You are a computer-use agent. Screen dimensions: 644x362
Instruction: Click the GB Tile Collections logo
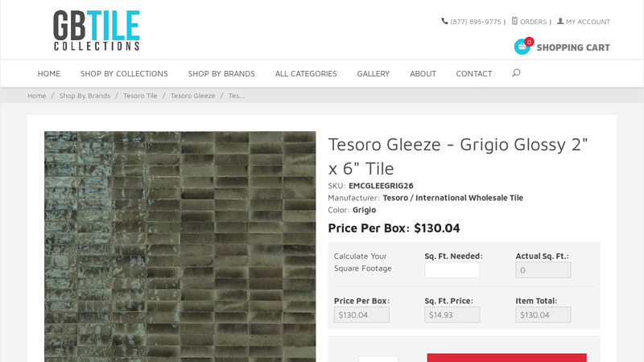pyautogui.click(x=97, y=31)
